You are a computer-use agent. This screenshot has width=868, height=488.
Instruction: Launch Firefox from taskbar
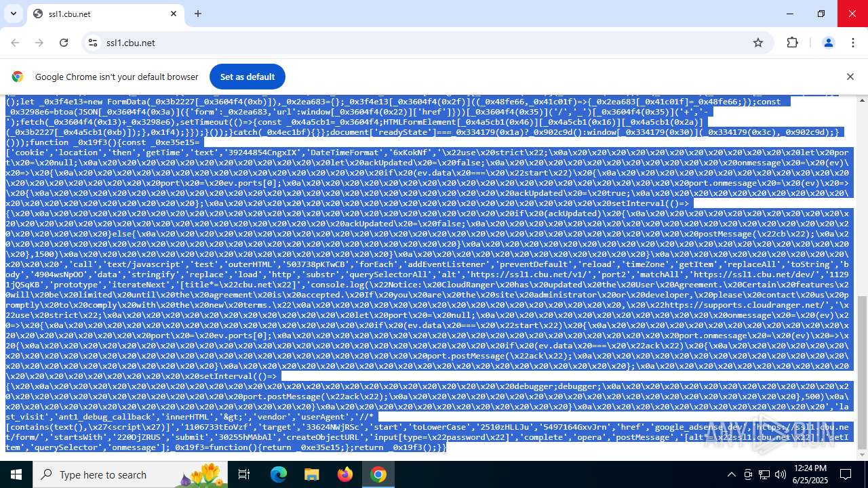(345, 474)
